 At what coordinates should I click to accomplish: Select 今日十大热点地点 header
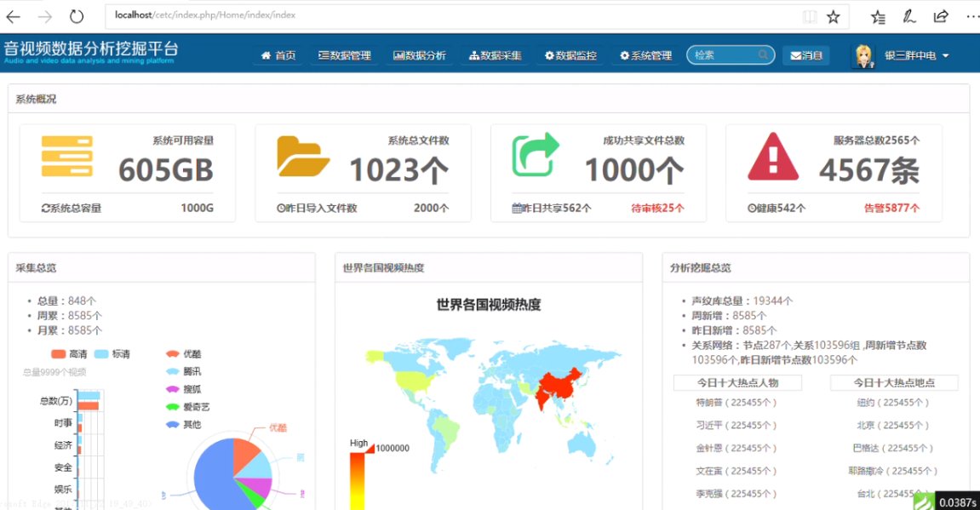[x=894, y=382]
